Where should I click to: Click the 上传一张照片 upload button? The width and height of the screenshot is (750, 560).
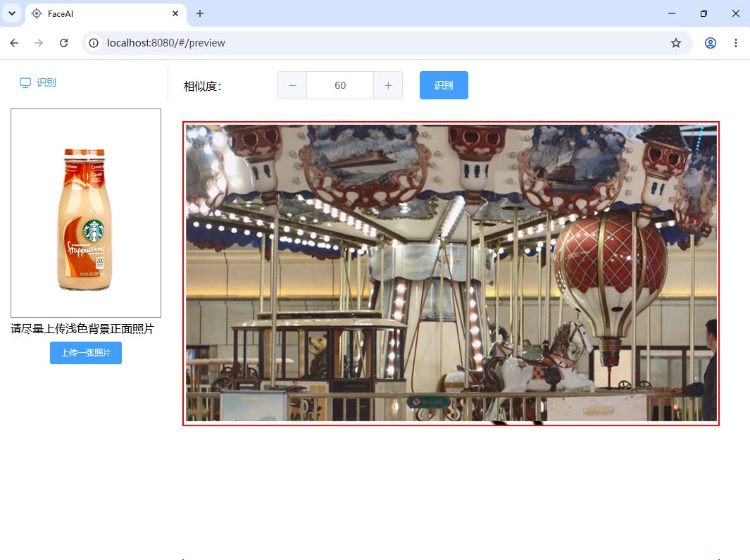tap(86, 353)
